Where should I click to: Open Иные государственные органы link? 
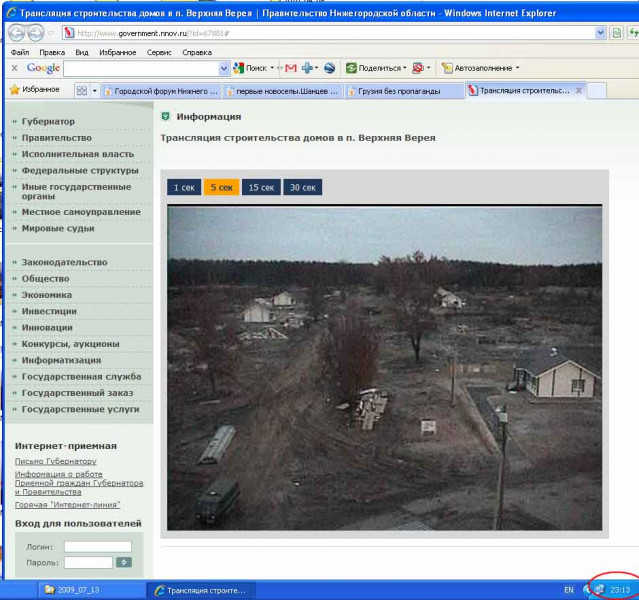pos(76,191)
